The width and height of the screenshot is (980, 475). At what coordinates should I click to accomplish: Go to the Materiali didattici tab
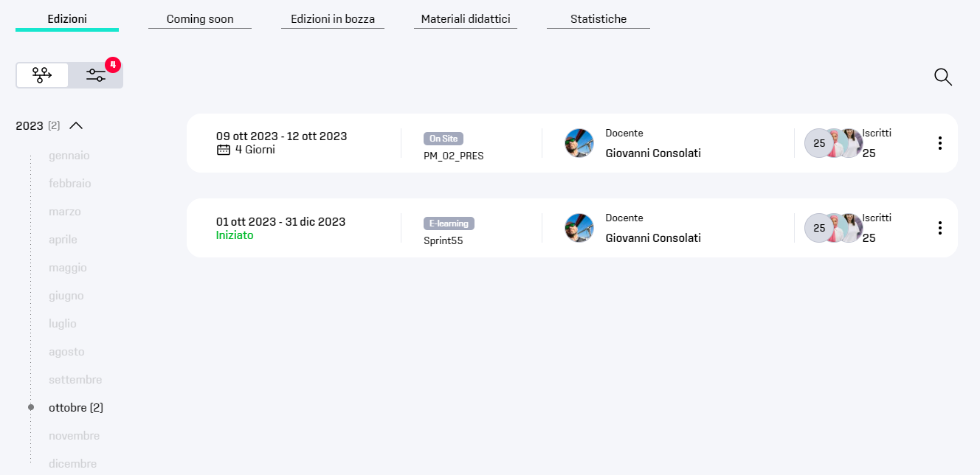pos(466,19)
